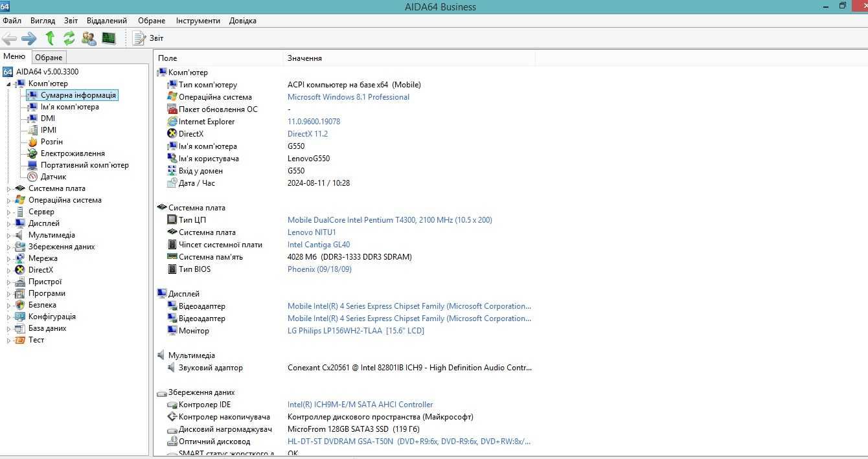Expand the Системна плата tree node

tap(9, 188)
